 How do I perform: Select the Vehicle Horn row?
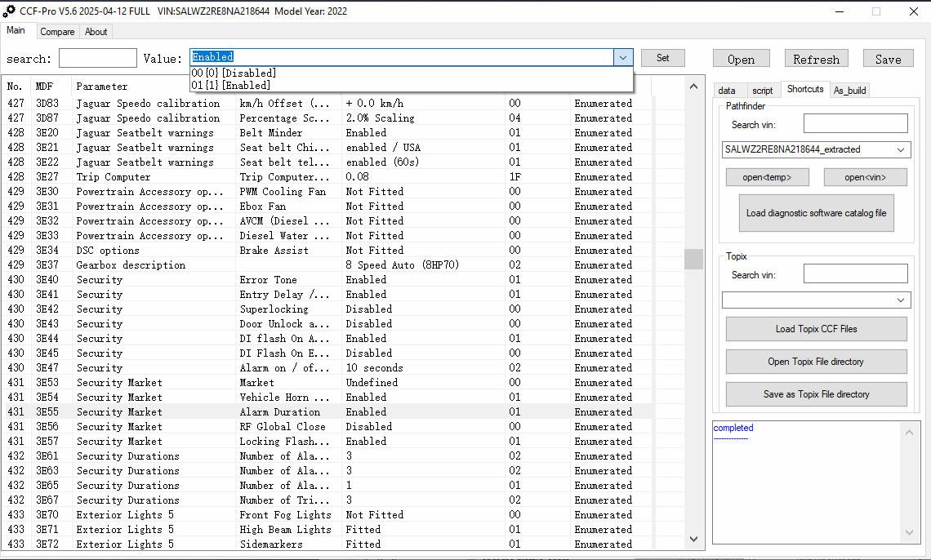tap(327, 397)
